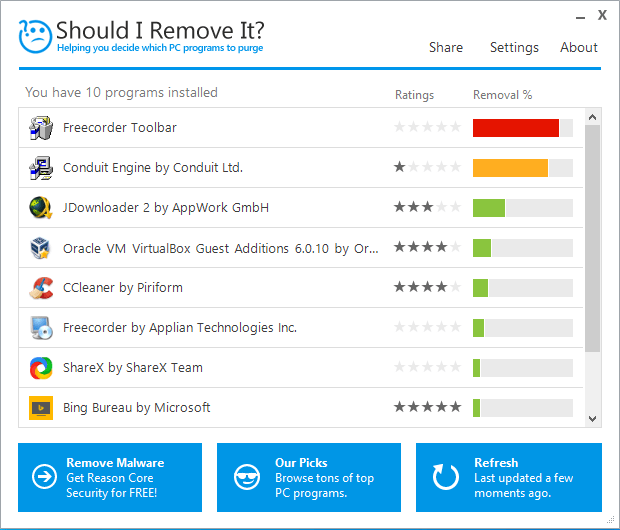
Task: Click the scroll up arrow of list
Action: tap(593, 117)
